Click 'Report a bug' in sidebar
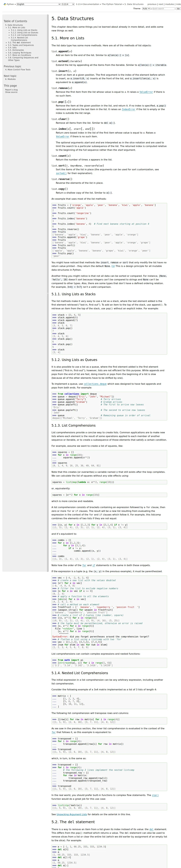Screen dimensions: 181x868 click(11, 90)
